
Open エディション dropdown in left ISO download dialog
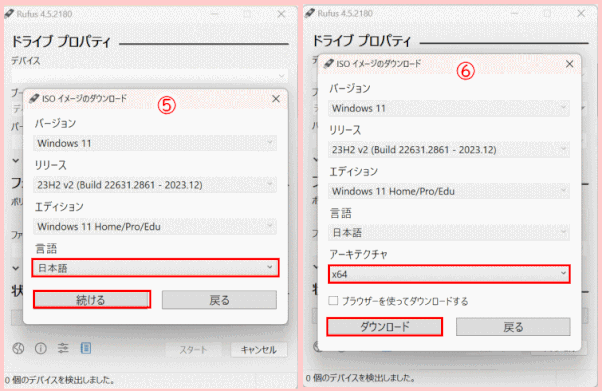(x=155, y=227)
